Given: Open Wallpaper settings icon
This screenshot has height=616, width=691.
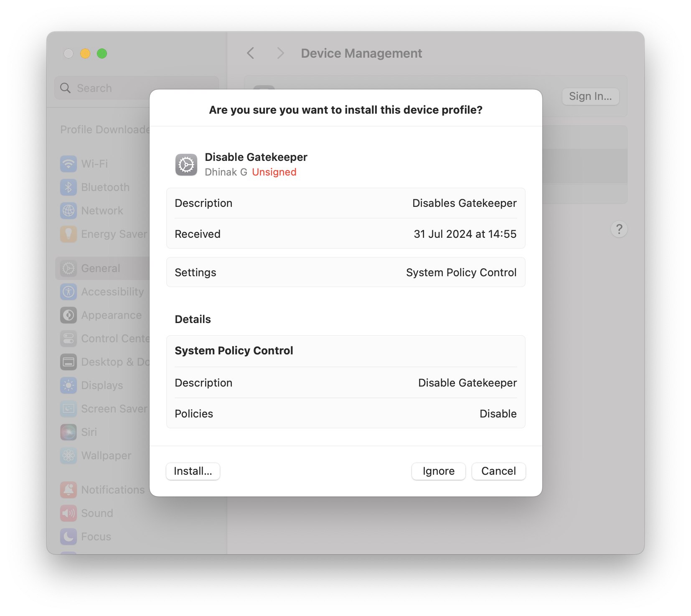Looking at the screenshot, I should point(69,456).
